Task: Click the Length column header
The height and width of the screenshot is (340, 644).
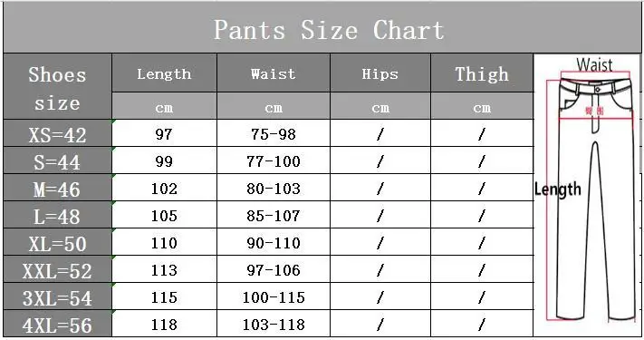Action: point(164,73)
